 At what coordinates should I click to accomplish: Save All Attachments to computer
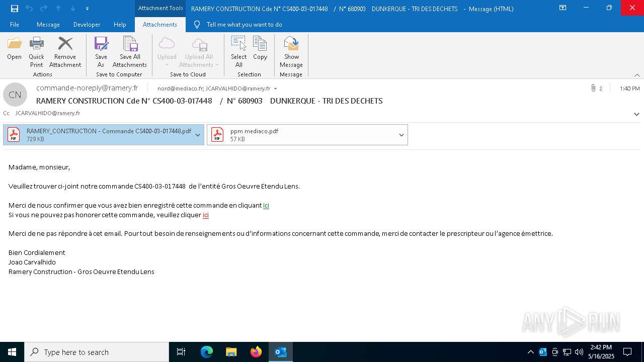pos(130,52)
